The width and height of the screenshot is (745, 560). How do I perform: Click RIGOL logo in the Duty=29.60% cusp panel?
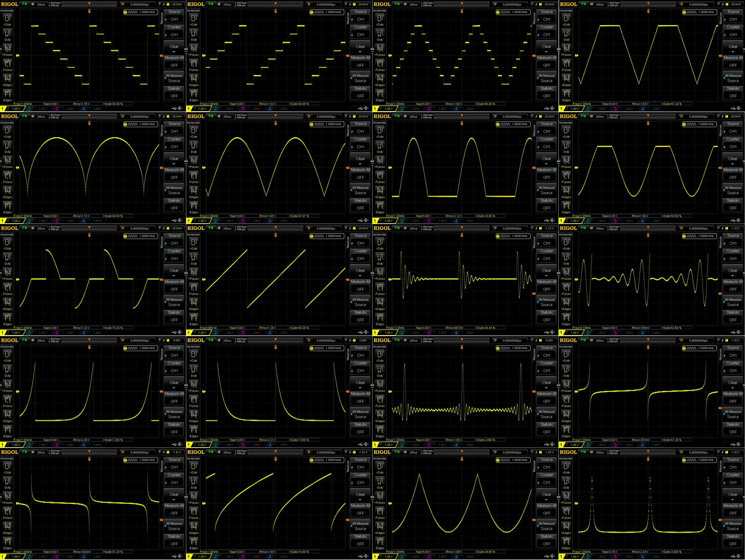click(x=382, y=452)
